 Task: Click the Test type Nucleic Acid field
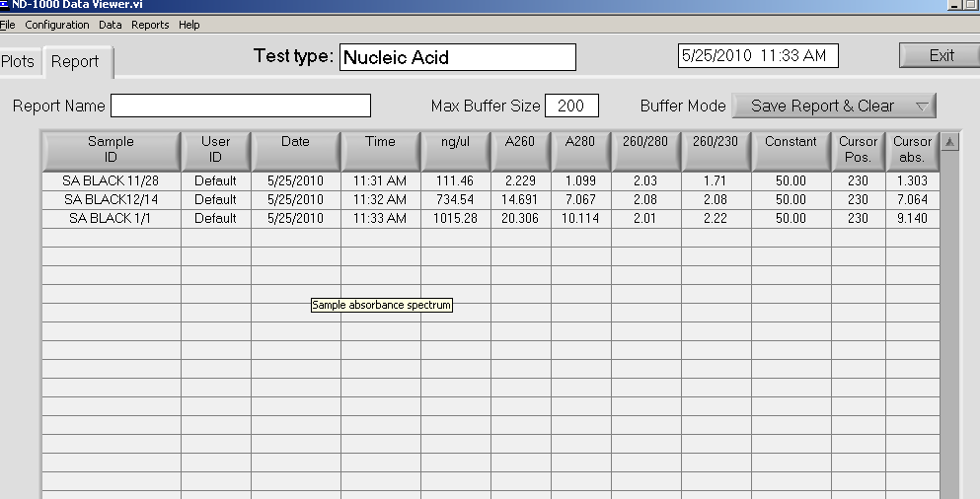click(x=458, y=57)
